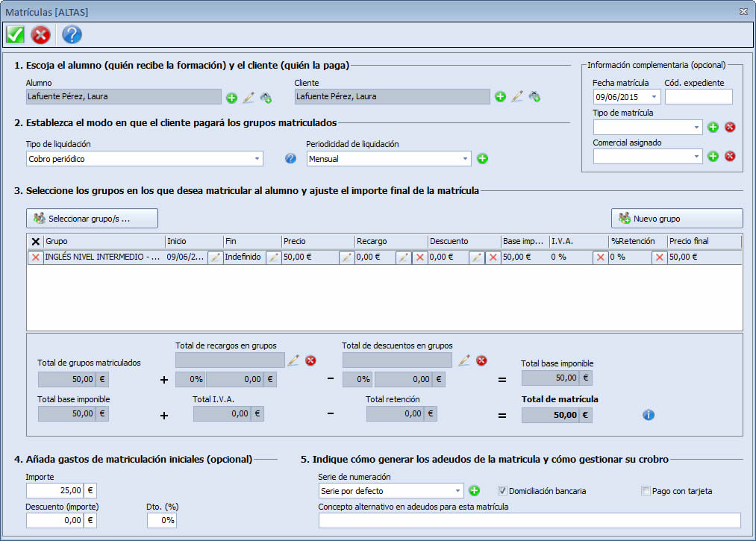The width and height of the screenshot is (756, 541).
Task: Click Cód. expediente input field
Action: [699, 97]
